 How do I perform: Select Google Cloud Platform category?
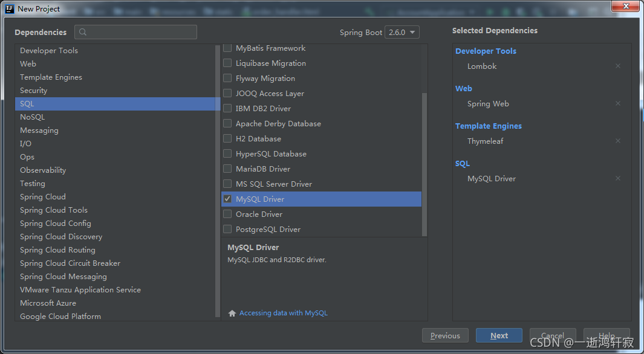115,316
